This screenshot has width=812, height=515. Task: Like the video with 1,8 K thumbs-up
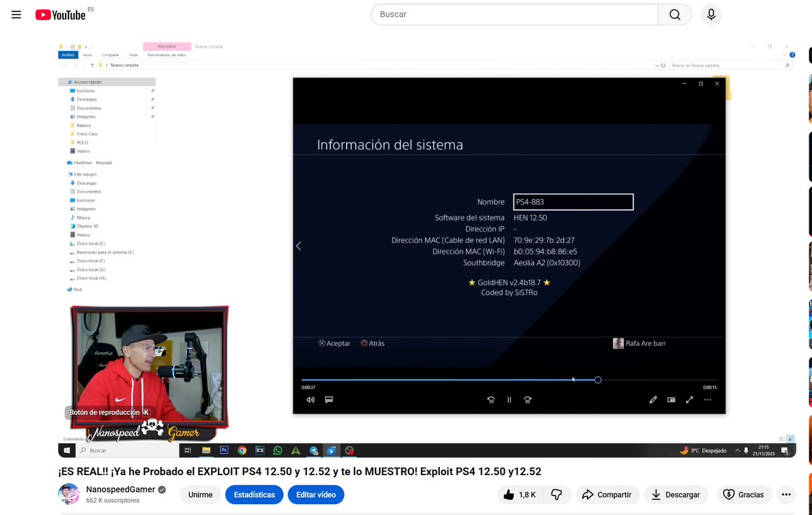point(520,495)
